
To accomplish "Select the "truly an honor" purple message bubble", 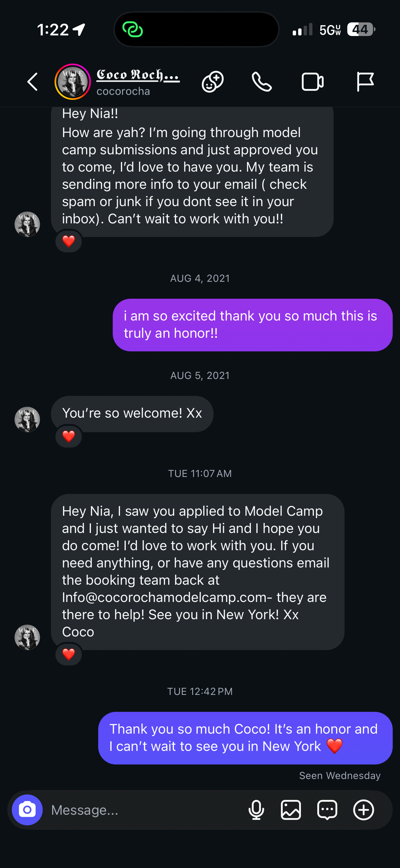I will coord(252,325).
